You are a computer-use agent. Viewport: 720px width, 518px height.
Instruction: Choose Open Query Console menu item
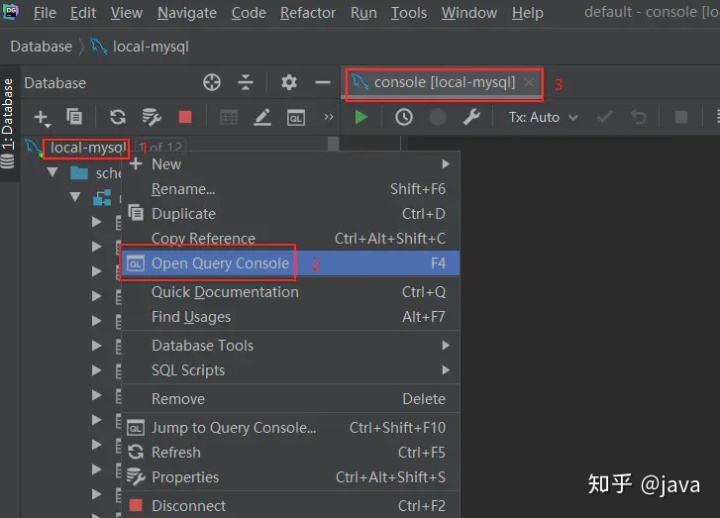point(290,263)
